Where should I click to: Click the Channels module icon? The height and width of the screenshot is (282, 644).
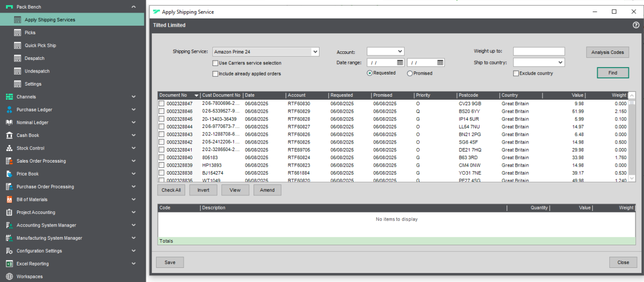pyautogui.click(x=9, y=97)
